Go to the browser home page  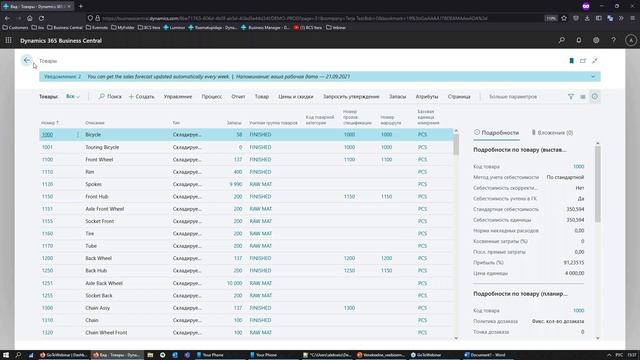point(30,18)
